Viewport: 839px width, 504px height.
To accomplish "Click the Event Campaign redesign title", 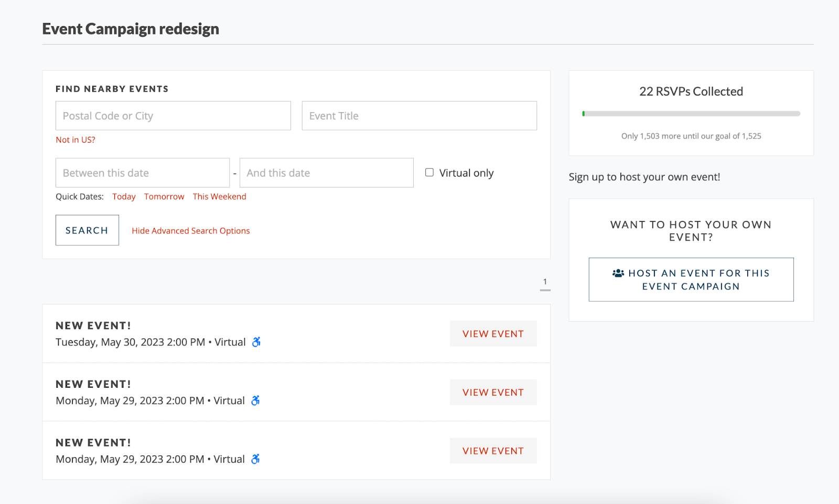I will point(131,29).
